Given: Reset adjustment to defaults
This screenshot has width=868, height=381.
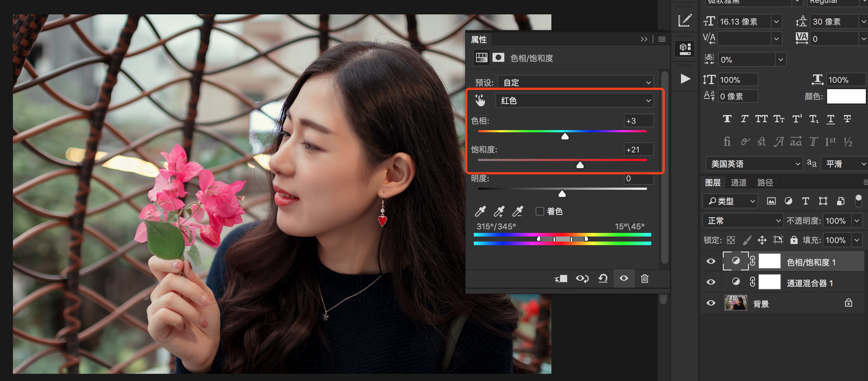Looking at the screenshot, I should coord(603,279).
